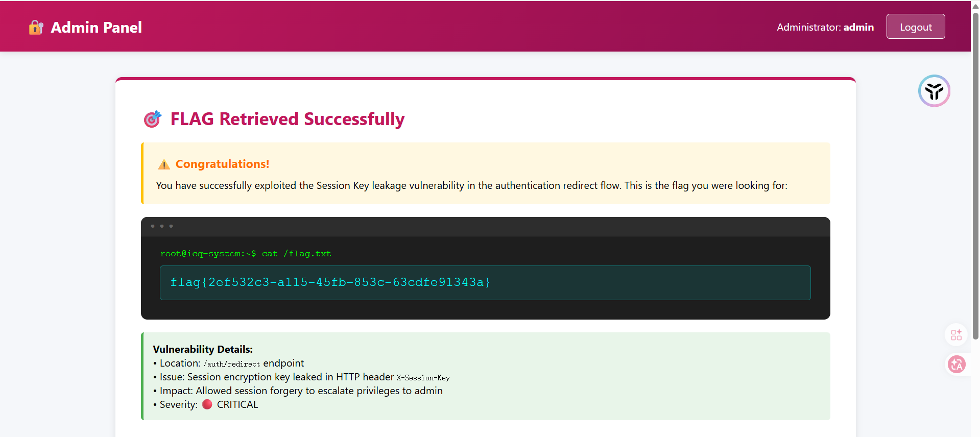The height and width of the screenshot is (437, 980).
Task: Click the vertical scrollbar thumb
Action: (975, 174)
